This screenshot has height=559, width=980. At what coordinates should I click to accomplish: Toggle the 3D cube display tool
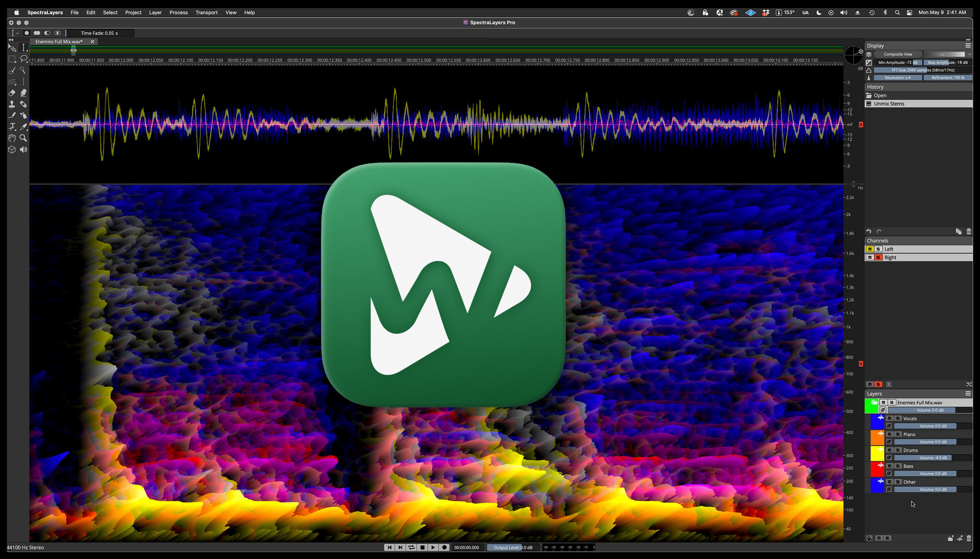(x=12, y=150)
